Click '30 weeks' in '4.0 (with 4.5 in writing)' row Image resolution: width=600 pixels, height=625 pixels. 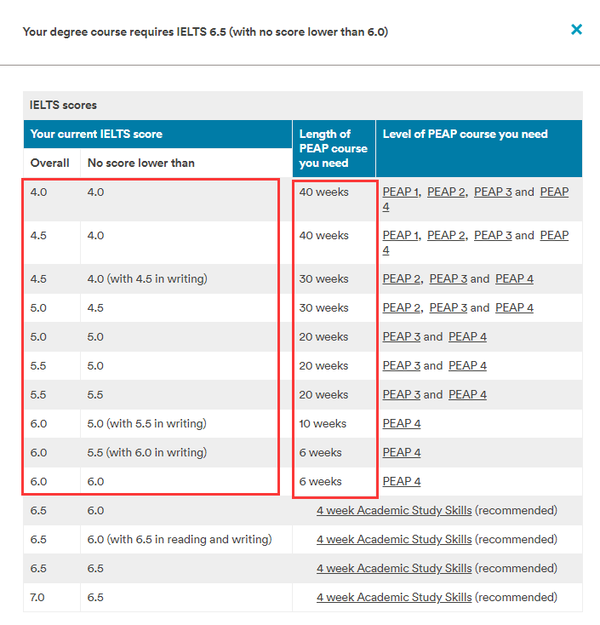[324, 279]
